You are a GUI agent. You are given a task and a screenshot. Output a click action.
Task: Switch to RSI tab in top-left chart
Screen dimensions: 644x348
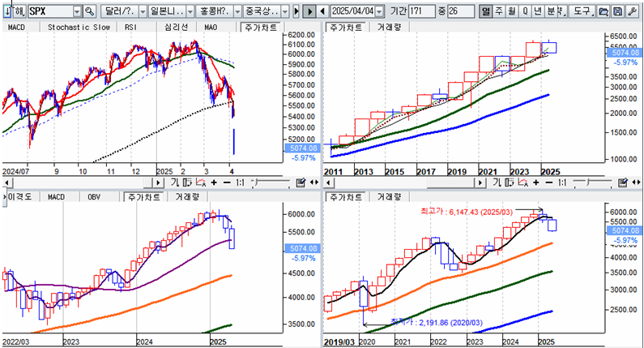coord(131,28)
